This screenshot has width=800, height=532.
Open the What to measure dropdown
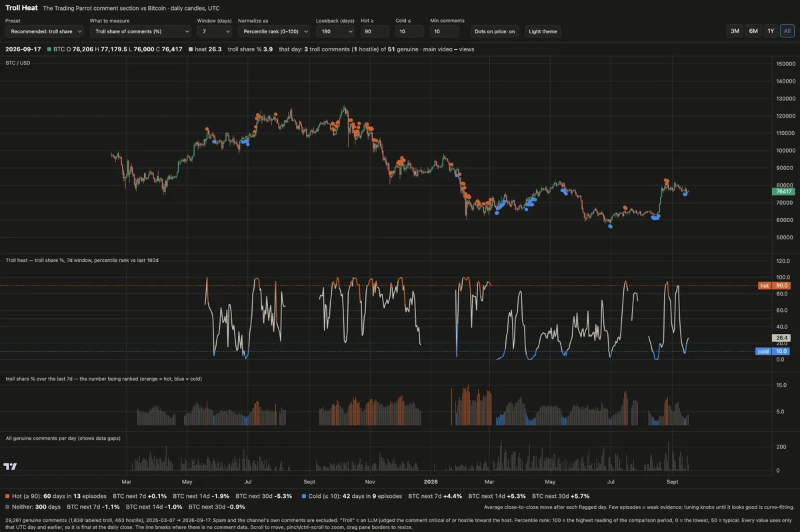point(141,31)
